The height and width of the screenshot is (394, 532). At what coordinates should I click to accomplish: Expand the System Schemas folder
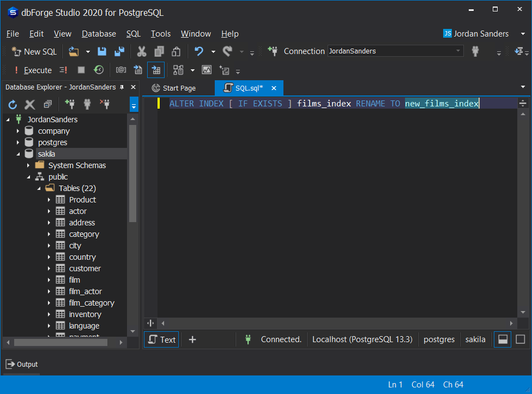[x=28, y=165]
